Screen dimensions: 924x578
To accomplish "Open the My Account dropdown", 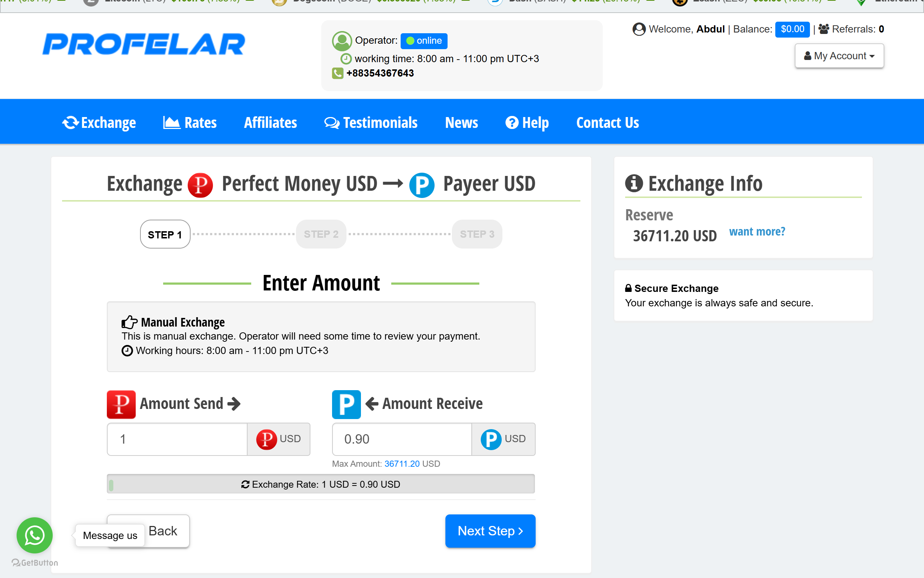I will 839,56.
